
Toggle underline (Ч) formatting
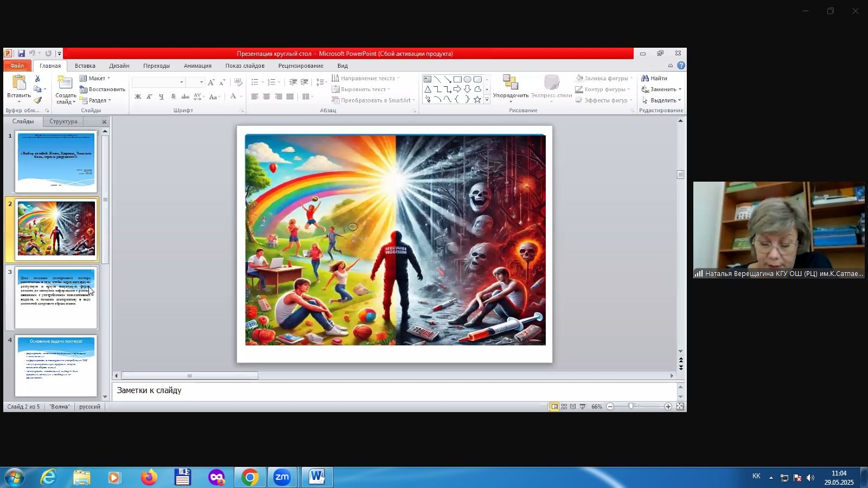161,97
